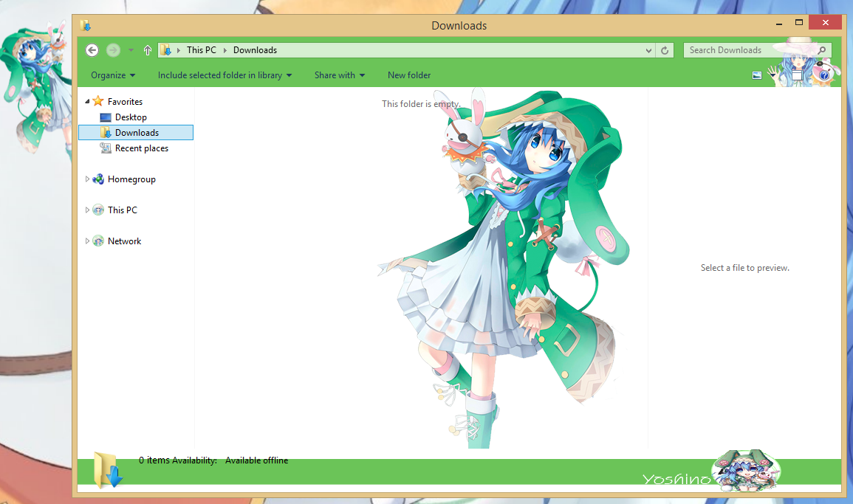Click the '0 items' status text
Viewport: 853px width, 504px height.
[x=154, y=460]
